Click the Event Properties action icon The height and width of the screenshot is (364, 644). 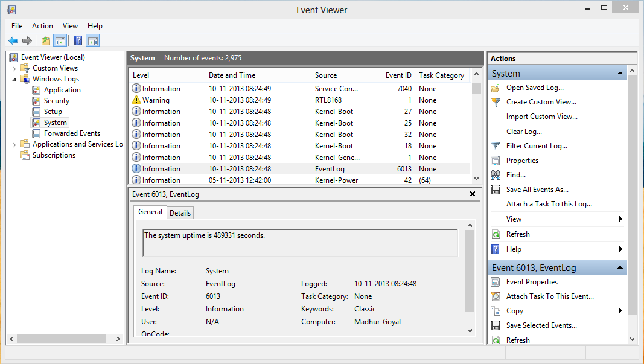(x=496, y=282)
